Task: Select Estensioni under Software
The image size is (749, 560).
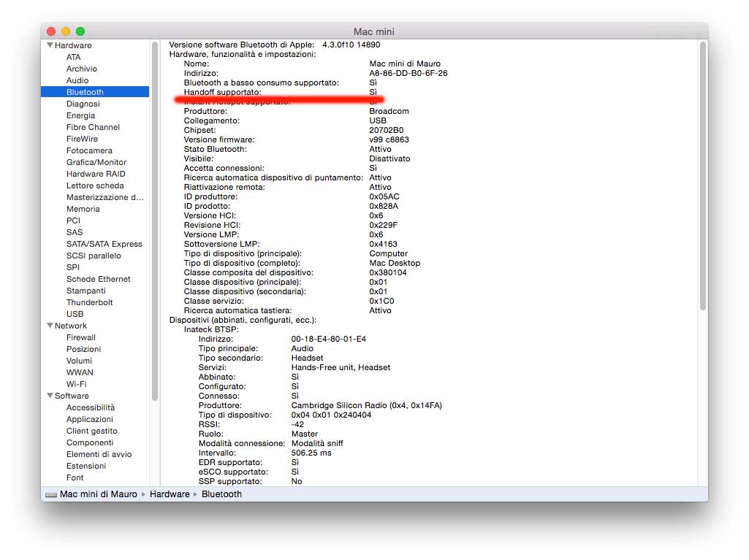Action: [86, 466]
